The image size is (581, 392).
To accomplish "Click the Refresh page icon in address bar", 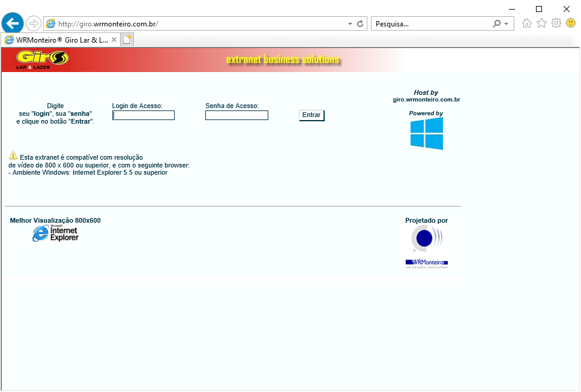I will [x=359, y=23].
